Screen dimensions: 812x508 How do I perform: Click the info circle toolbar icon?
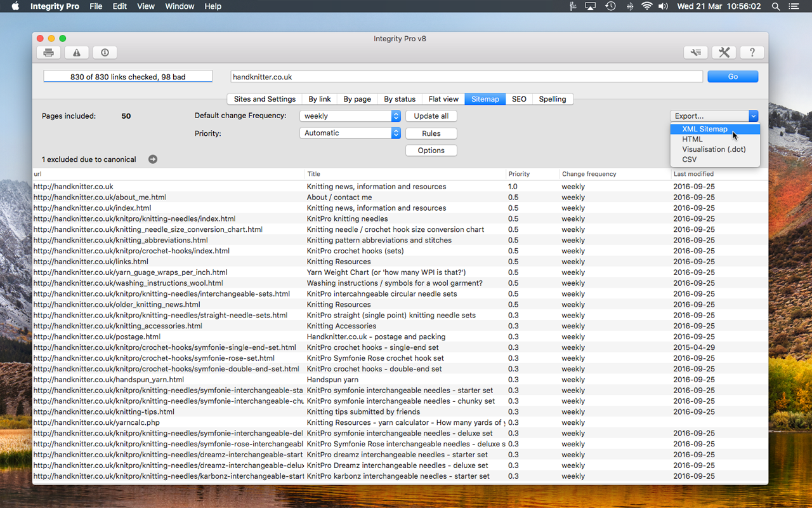point(105,53)
